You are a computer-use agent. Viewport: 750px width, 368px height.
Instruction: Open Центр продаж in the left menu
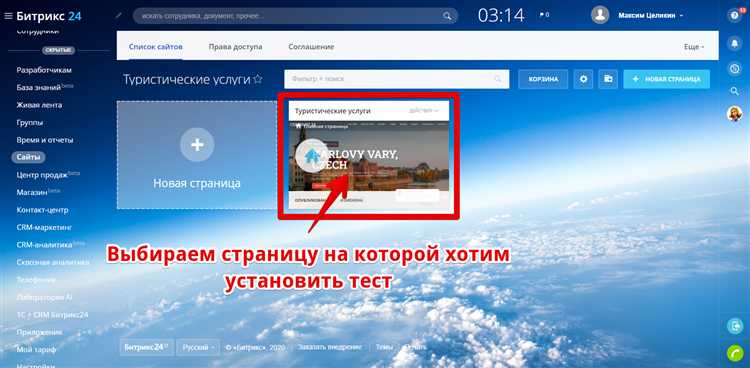(x=48, y=175)
